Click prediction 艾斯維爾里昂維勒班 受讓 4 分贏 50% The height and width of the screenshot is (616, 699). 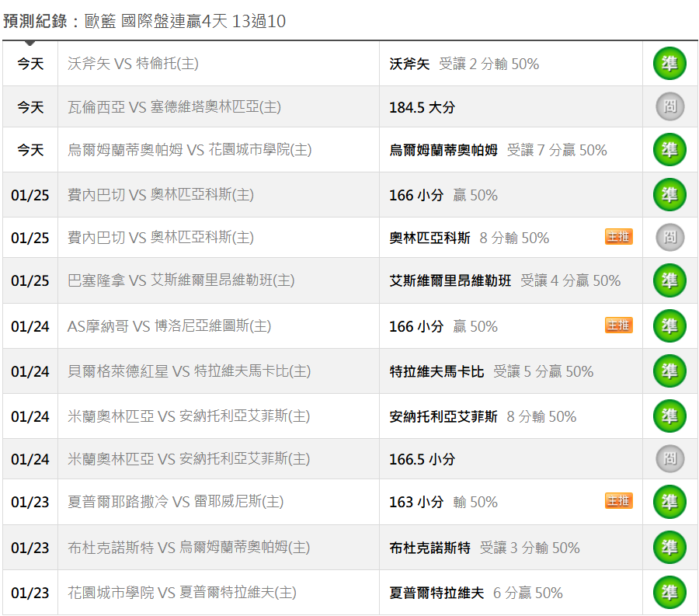pyautogui.click(x=505, y=280)
